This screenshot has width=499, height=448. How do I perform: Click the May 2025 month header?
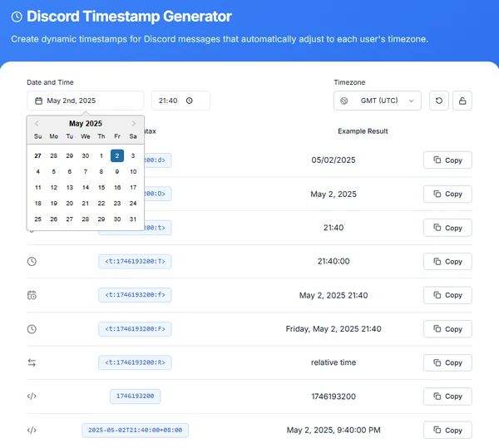86,123
